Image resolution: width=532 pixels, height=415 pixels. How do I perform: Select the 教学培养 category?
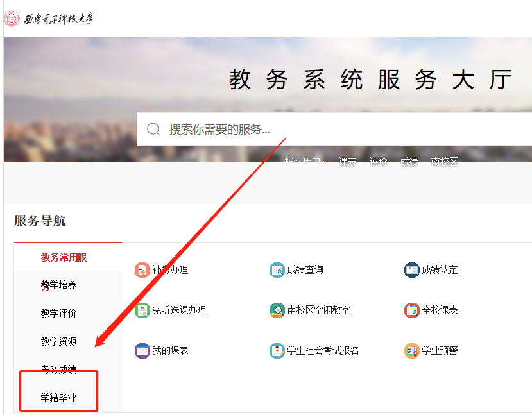tap(58, 285)
